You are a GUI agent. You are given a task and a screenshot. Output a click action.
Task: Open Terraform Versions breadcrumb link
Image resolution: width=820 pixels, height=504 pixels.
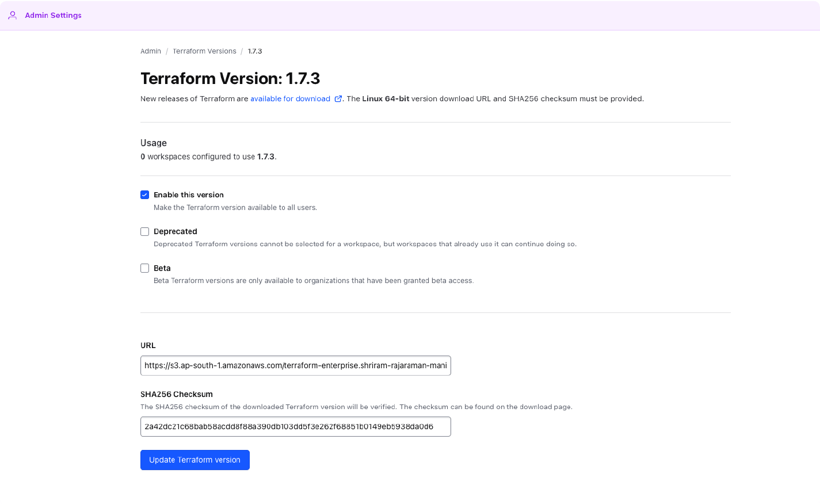[204, 51]
